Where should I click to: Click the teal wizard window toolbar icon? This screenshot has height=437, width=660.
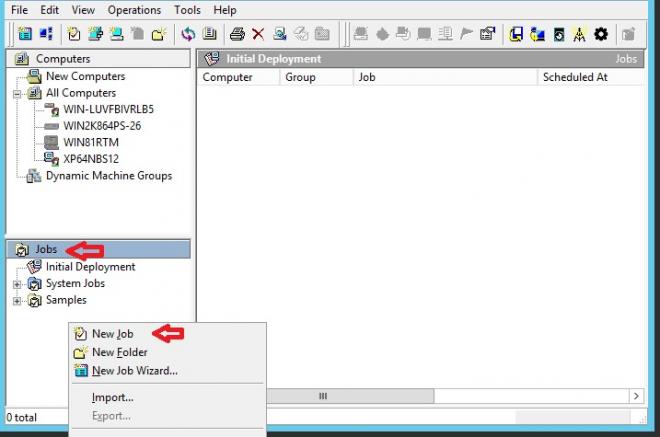[25, 34]
